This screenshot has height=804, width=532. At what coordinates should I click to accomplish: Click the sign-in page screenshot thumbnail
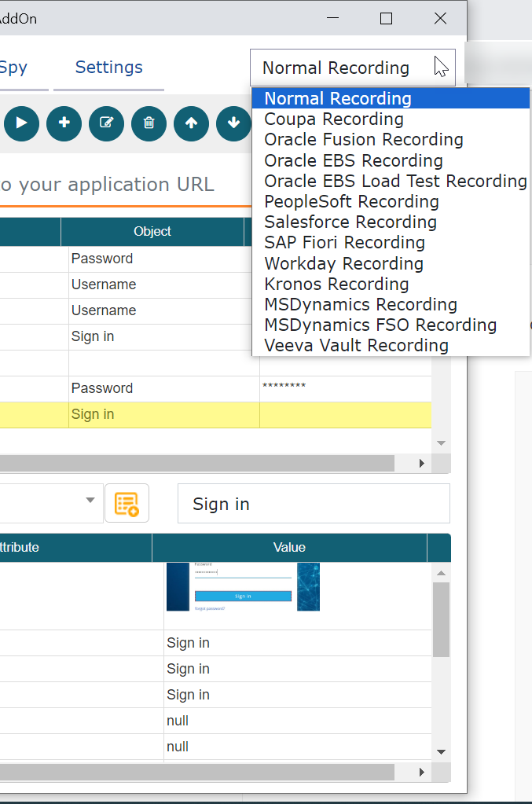[243, 586]
